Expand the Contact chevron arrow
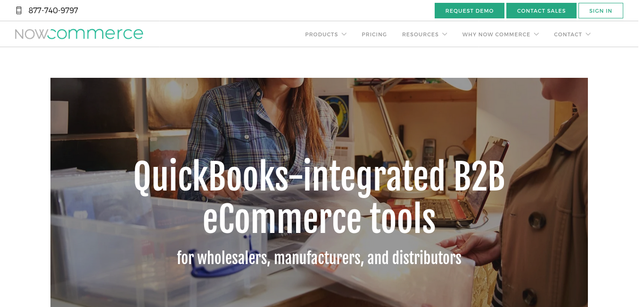644x307 pixels. point(588,34)
